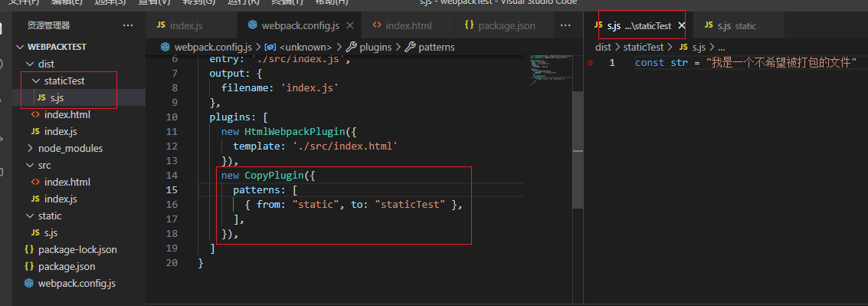The width and height of the screenshot is (868, 306).
Task: Close the webpack.config.js tab
Action: click(x=349, y=25)
